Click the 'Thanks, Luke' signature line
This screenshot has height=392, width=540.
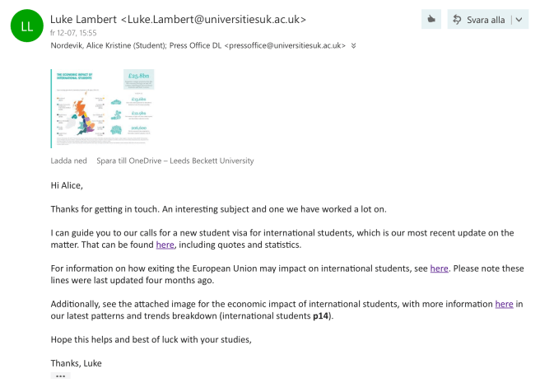click(78, 363)
